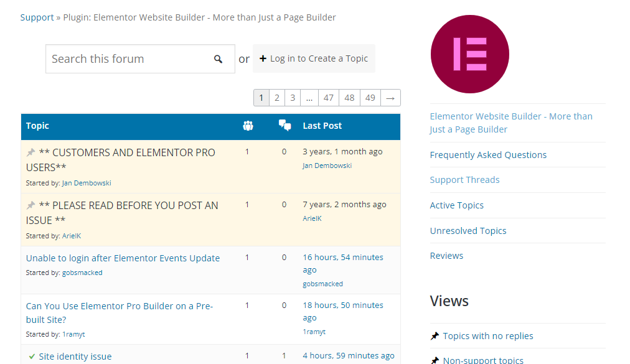Open Can You Use Elementor Pro Builder topic
The height and width of the screenshot is (364, 630).
tap(120, 312)
